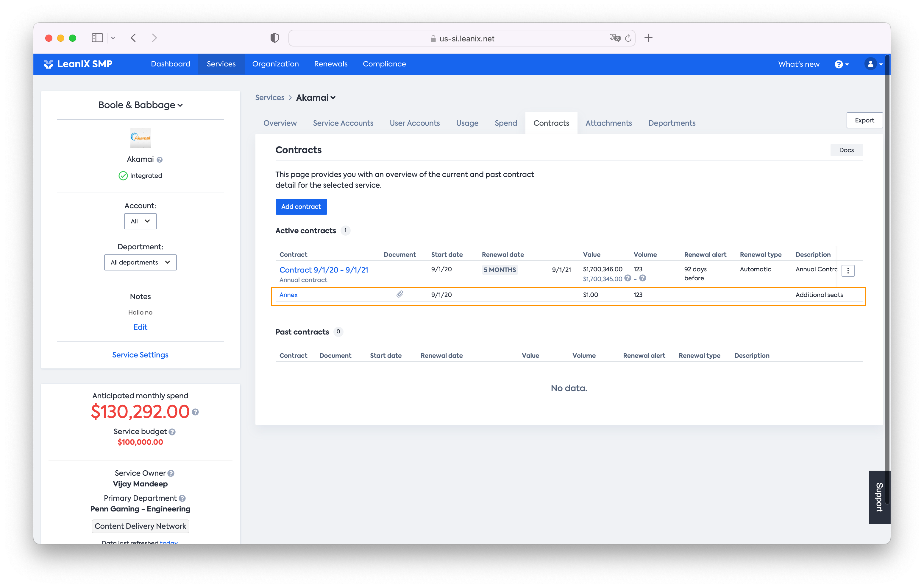Click the Hallo no note text
This screenshot has width=924, height=588.
[141, 312]
